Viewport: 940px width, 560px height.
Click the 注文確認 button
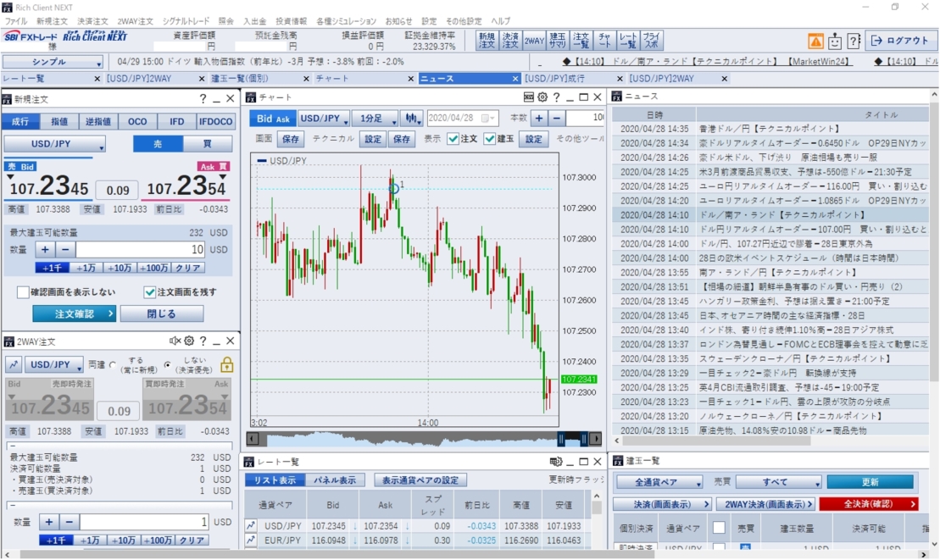[x=75, y=313]
